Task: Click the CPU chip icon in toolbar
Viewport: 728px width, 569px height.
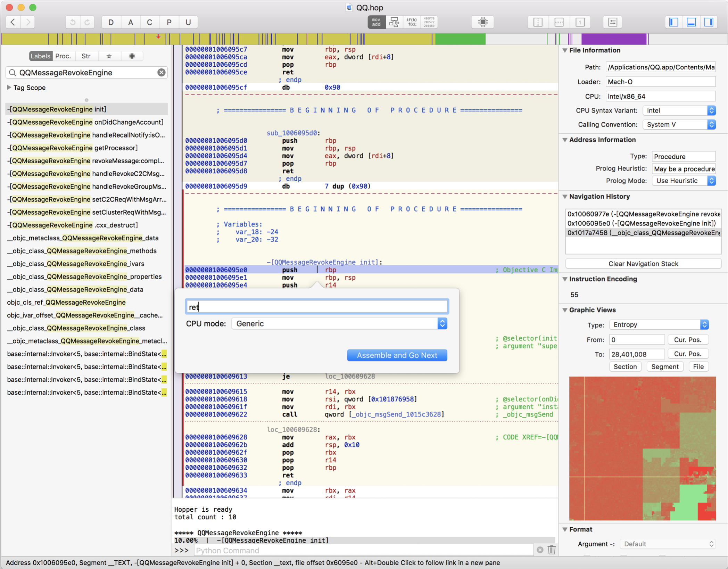Action: click(x=483, y=22)
